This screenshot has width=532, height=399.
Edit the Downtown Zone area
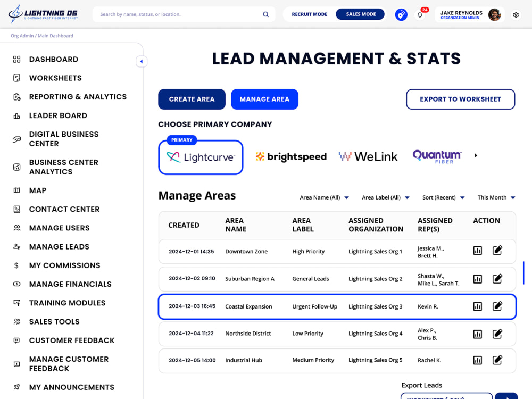click(497, 251)
